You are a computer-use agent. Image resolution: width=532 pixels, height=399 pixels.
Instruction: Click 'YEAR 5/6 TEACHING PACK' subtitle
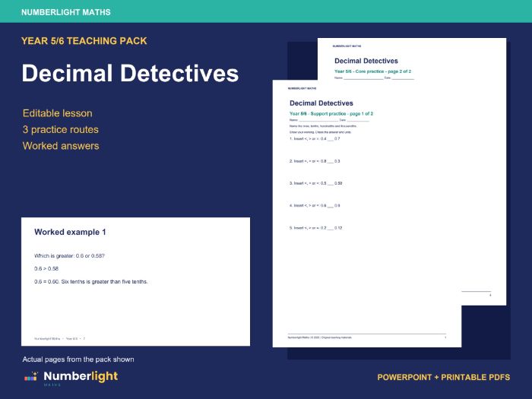(x=84, y=41)
